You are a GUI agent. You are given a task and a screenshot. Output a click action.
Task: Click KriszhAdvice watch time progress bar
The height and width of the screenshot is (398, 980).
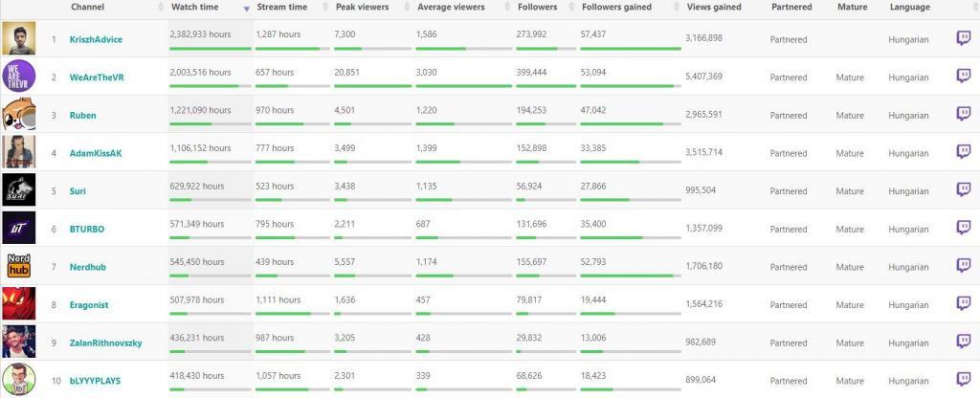tap(210, 49)
